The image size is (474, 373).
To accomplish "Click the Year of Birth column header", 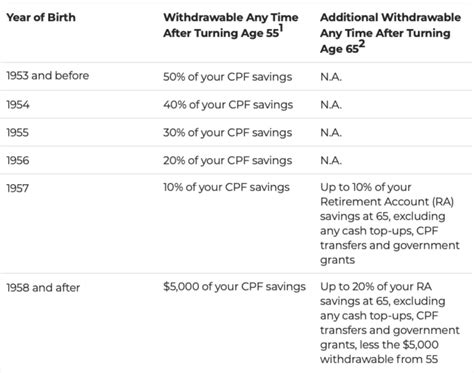I will tap(41, 17).
